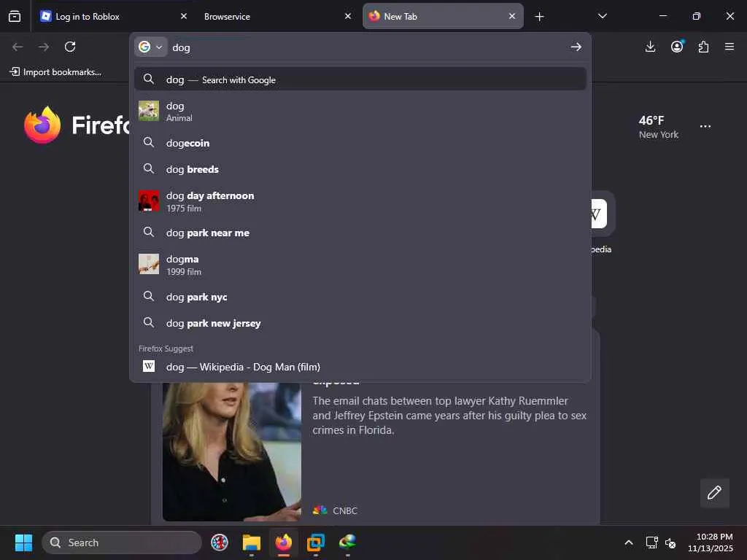The image size is (747, 560).
Task: Click the dogma film thumbnail
Action: point(149,264)
